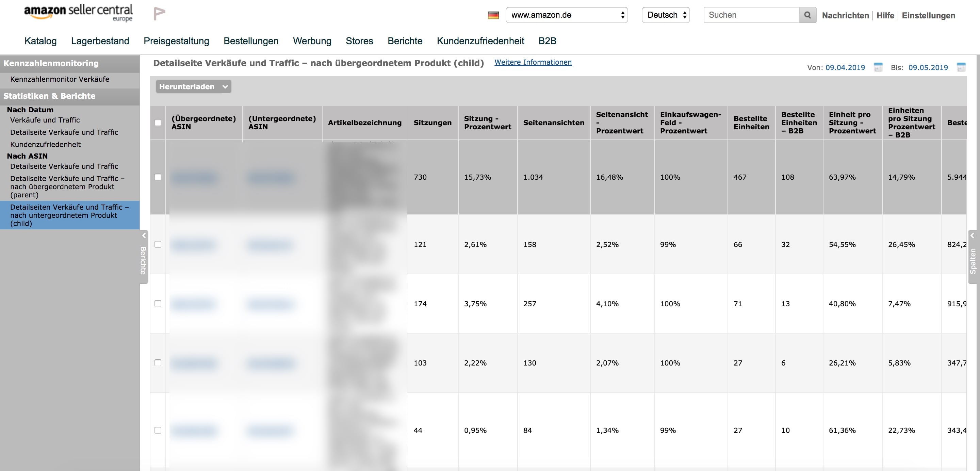Open Kundenzufriedenheit report in sidebar
The height and width of the screenshot is (471, 980).
tap(45, 145)
